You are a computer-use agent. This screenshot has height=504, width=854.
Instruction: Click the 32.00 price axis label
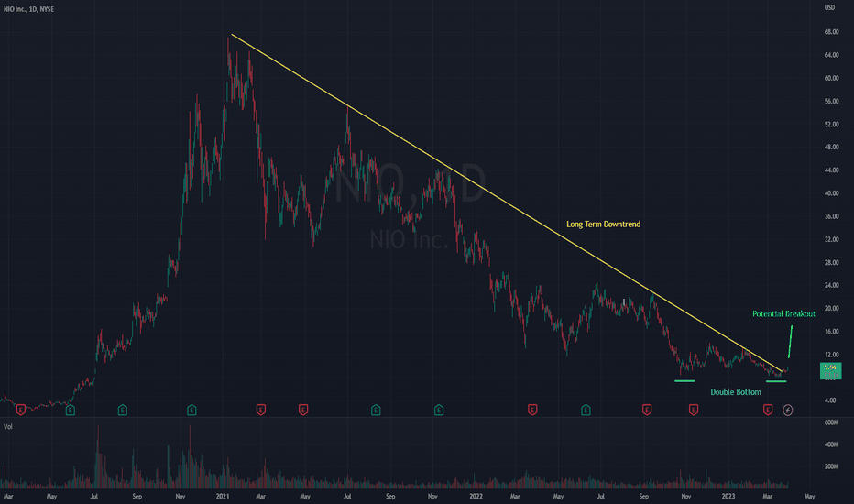tap(831, 239)
